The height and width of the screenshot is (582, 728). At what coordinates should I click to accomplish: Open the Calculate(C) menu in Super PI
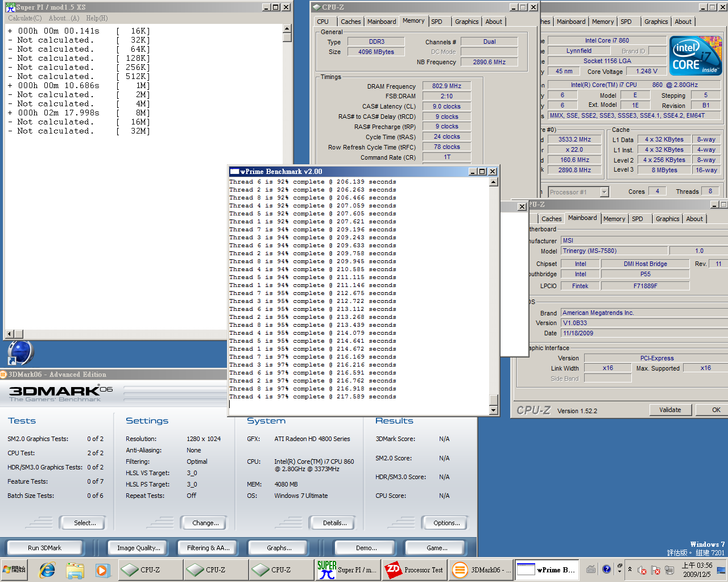[x=25, y=18]
